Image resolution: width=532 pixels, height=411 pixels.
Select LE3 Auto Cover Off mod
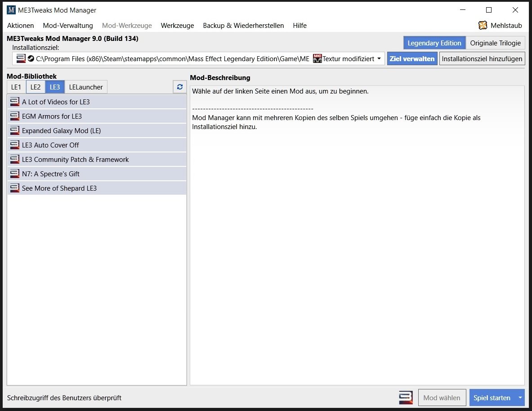pos(97,145)
